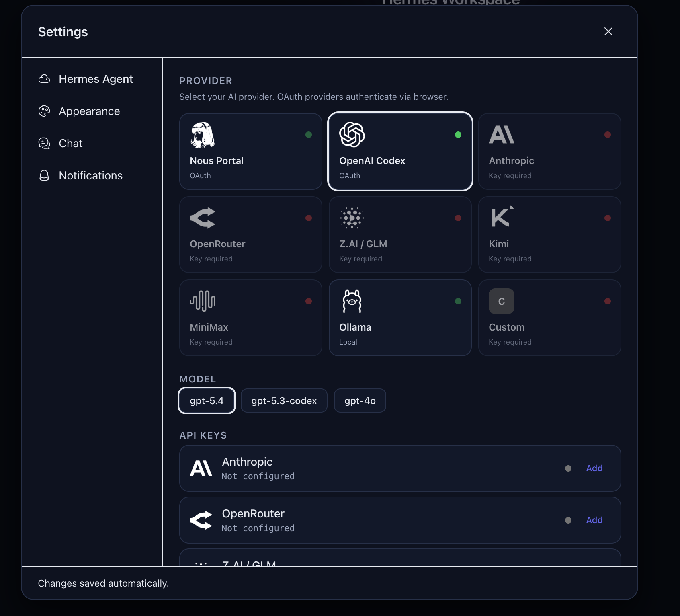Select the Kimi provider card
Screen dimensions: 680x616
click(x=550, y=234)
